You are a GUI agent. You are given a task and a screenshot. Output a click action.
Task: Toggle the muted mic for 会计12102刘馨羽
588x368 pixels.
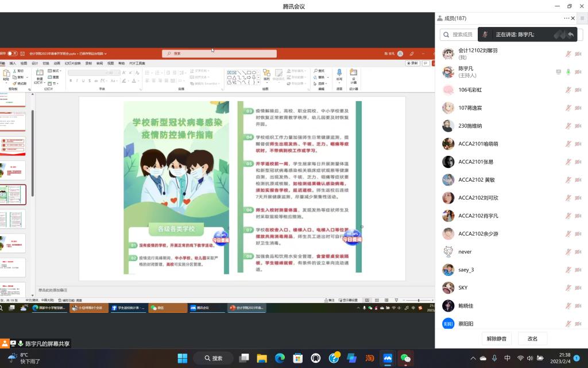[568, 53]
